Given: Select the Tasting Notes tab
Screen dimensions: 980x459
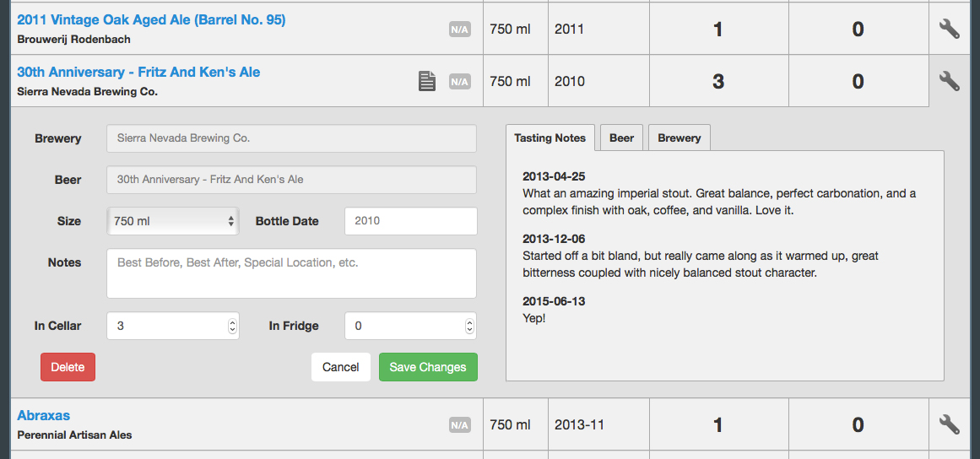Looking at the screenshot, I should tap(550, 138).
